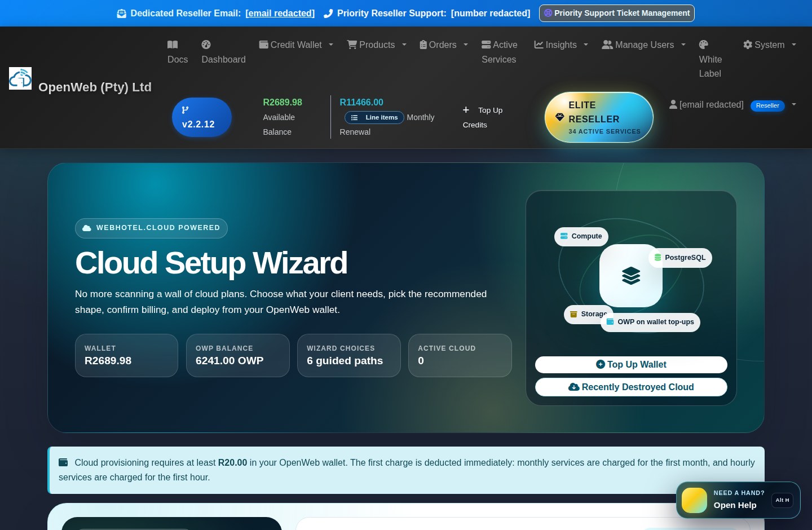Open the White Label menu item
Viewport: 812px width, 530px height.
[710, 59]
